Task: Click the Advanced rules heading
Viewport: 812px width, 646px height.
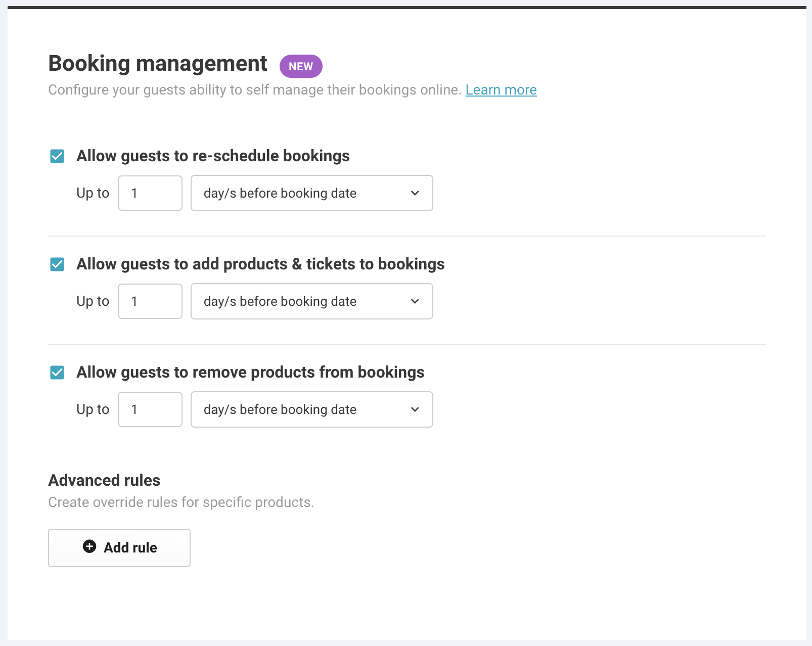Action: [x=104, y=480]
